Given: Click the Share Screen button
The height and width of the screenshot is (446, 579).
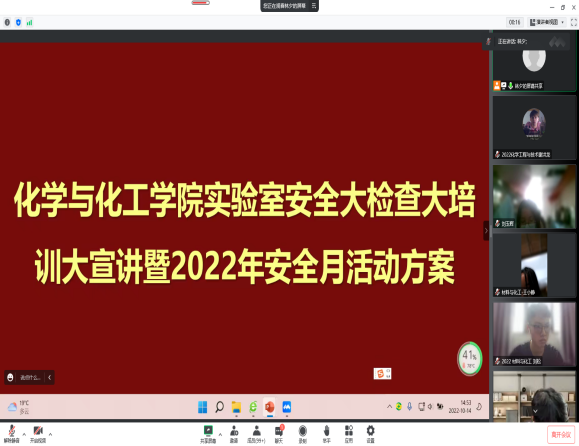Looking at the screenshot, I should [208, 434].
